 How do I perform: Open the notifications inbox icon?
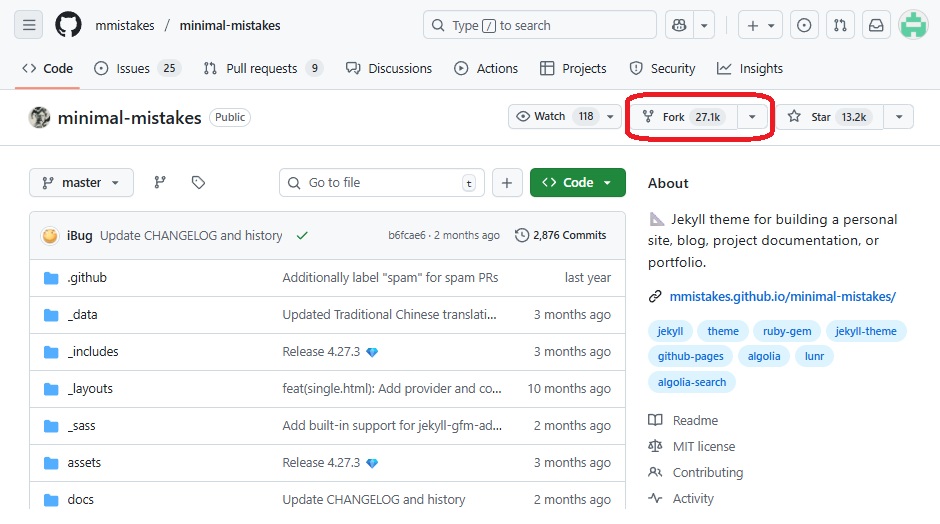[876, 25]
